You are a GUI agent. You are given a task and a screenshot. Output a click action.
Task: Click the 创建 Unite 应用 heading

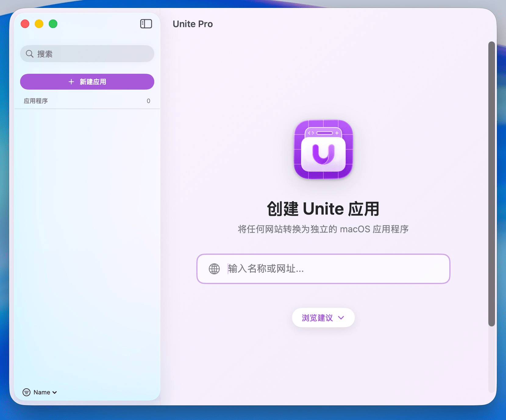pos(323,209)
